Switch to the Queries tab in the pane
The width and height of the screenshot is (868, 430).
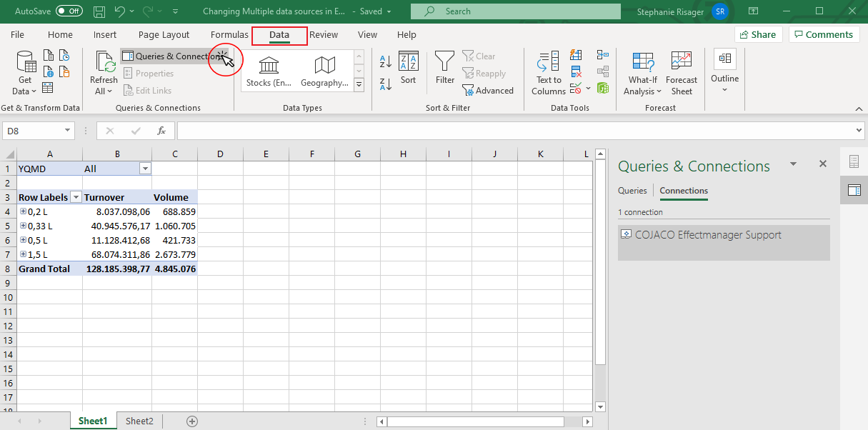pyautogui.click(x=632, y=190)
